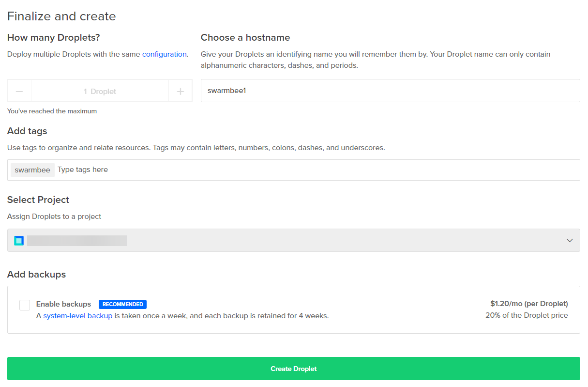Click the 'Choose a hostname' heading
Viewport: 588px width, 387px height.
tap(245, 38)
